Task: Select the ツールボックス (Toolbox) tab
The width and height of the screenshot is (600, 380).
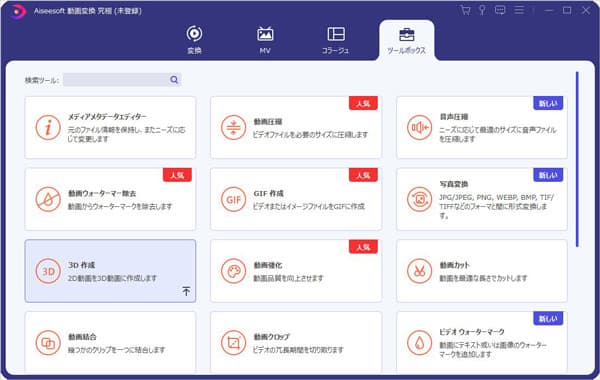Action: pos(406,40)
